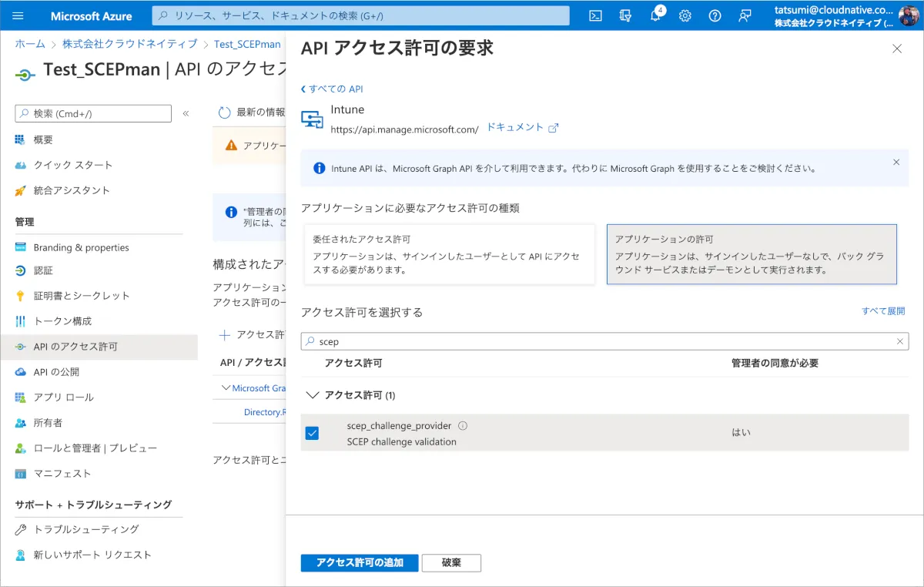The image size is (924, 587).
Task: Dismiss the Intune API info banner
Action: pyautogui.click(x=896, y=163)
